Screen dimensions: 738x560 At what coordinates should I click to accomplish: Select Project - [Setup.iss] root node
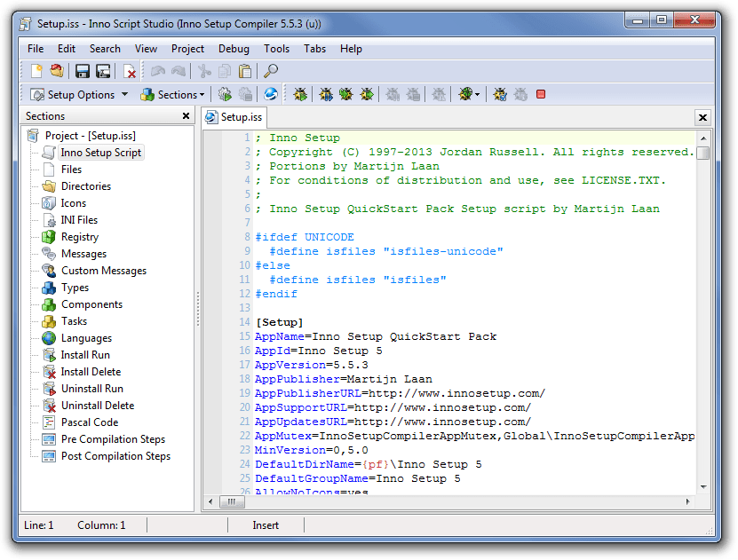pyautogui.click(x=90, y=136)
